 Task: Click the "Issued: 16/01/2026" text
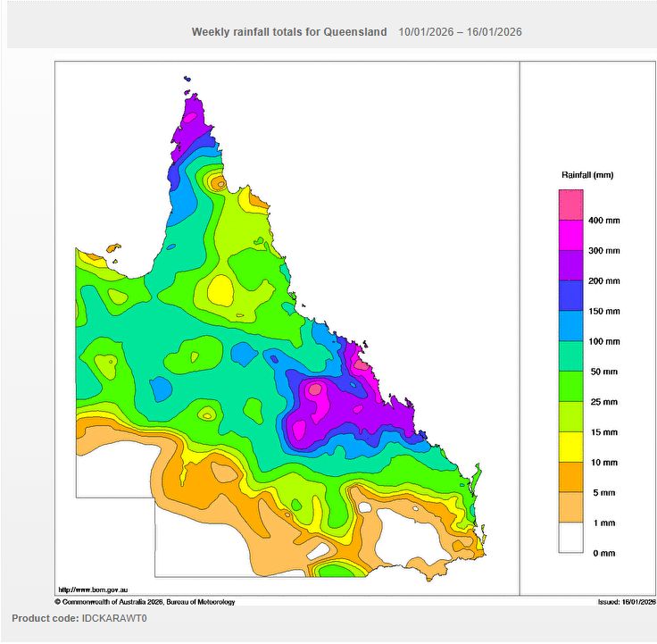[x=626, y=602]
